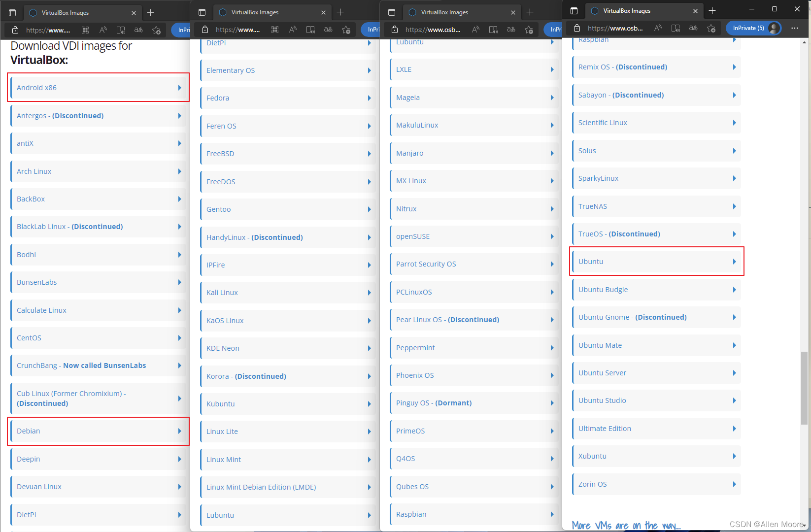Click site info lock icon in second window
Viewport: 811px width, 532px height.
click(205, 30)
